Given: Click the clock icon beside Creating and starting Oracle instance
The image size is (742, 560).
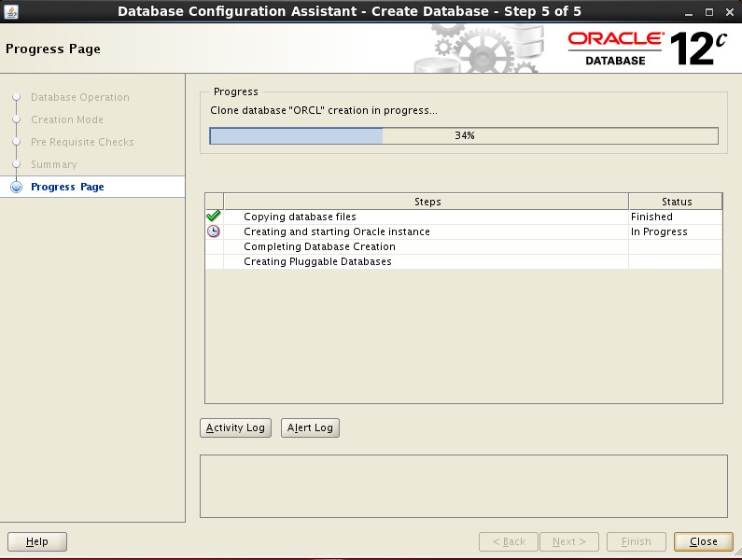Looking at the screenshot, I should tap(214, 231).
